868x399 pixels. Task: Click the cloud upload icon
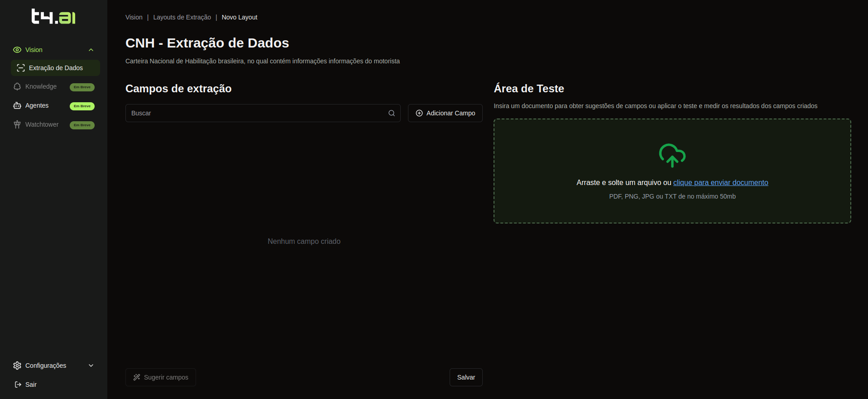pyautogui.click(x=672, y=155)
